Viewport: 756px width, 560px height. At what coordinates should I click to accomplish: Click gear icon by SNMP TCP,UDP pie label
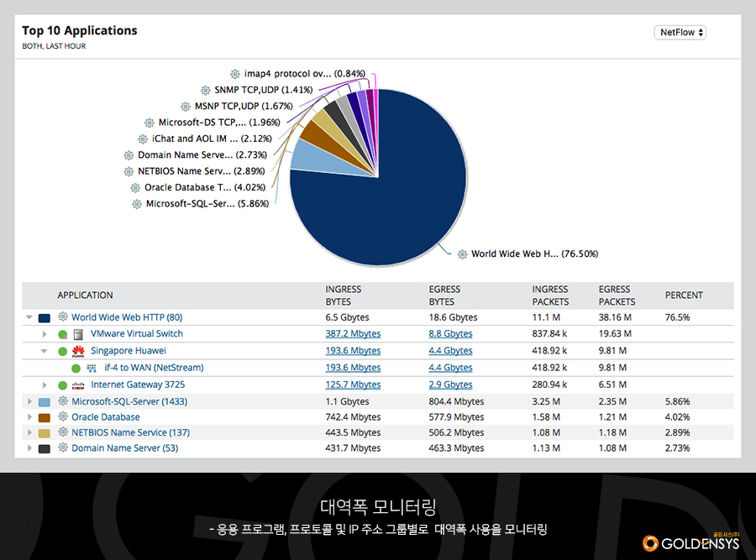(x=206, y=90)
